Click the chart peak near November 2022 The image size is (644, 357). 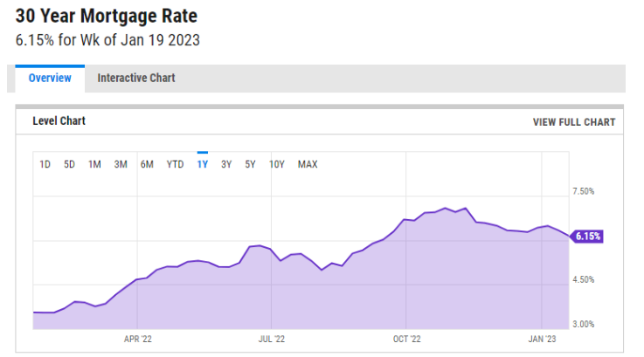tap(446, 209)
